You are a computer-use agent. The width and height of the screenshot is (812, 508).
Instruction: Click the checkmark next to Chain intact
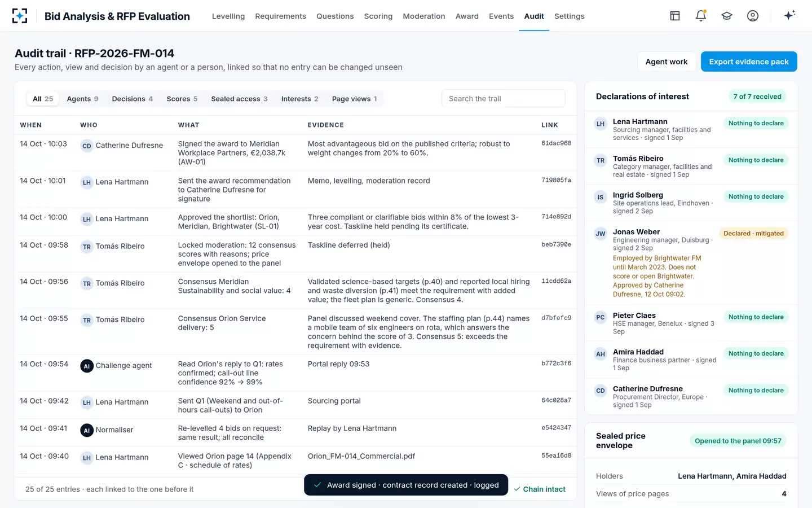point(517,489)
